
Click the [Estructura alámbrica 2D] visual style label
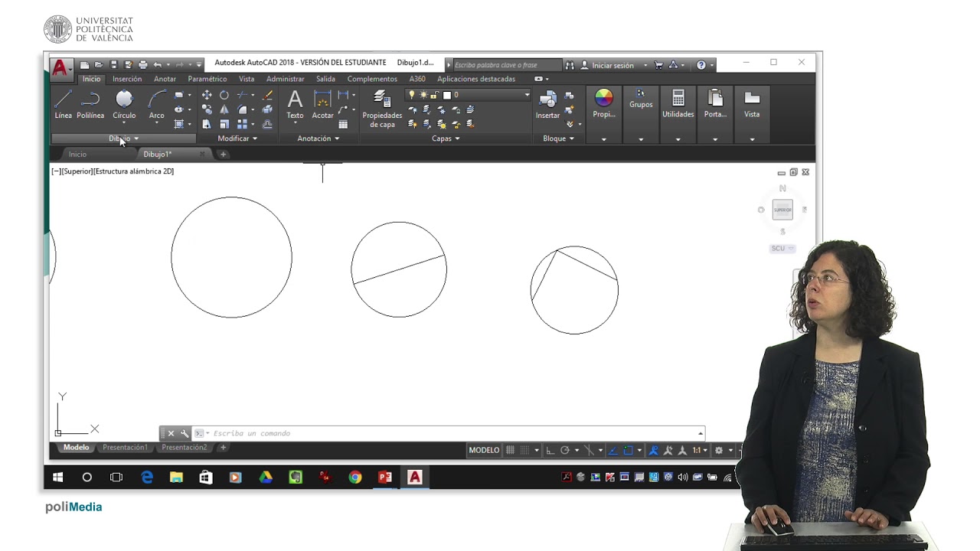click(x=133, y=171)
